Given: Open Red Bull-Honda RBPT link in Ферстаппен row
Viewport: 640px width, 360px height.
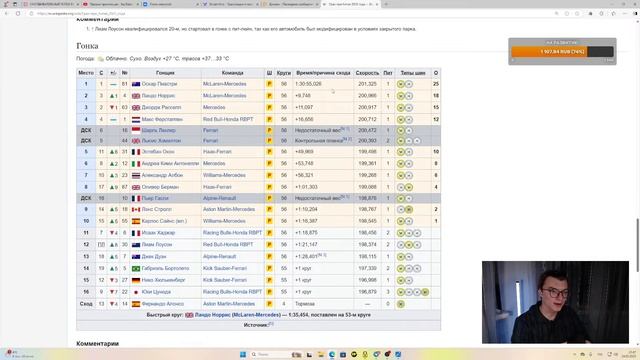Looking at the screenshot, I should [x=228, y=120].
